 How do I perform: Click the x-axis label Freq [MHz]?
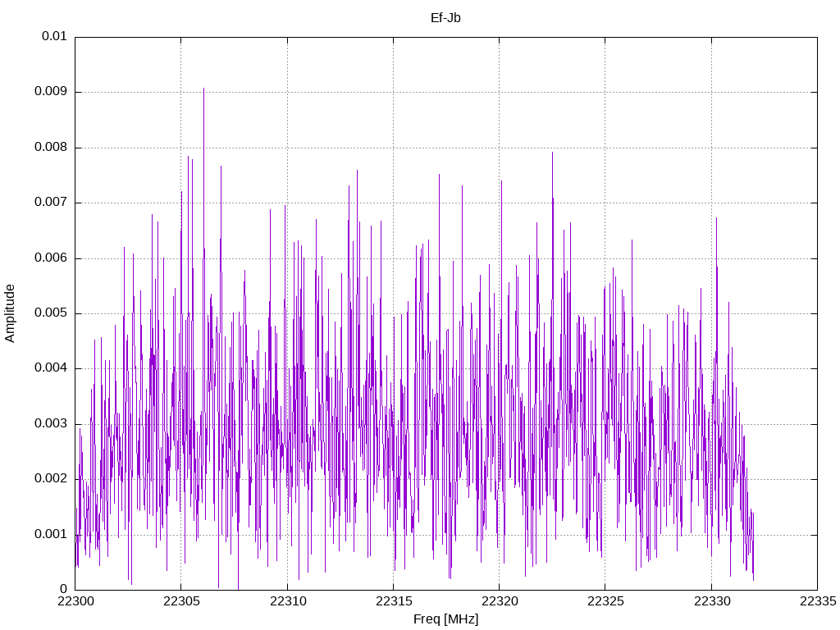[445, 619]
